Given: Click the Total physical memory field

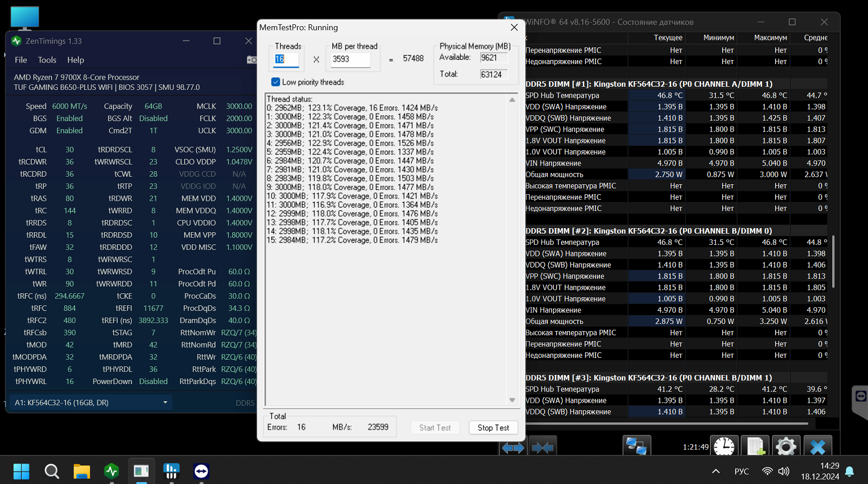Looking at the screenshot, I should coord(493,75).
